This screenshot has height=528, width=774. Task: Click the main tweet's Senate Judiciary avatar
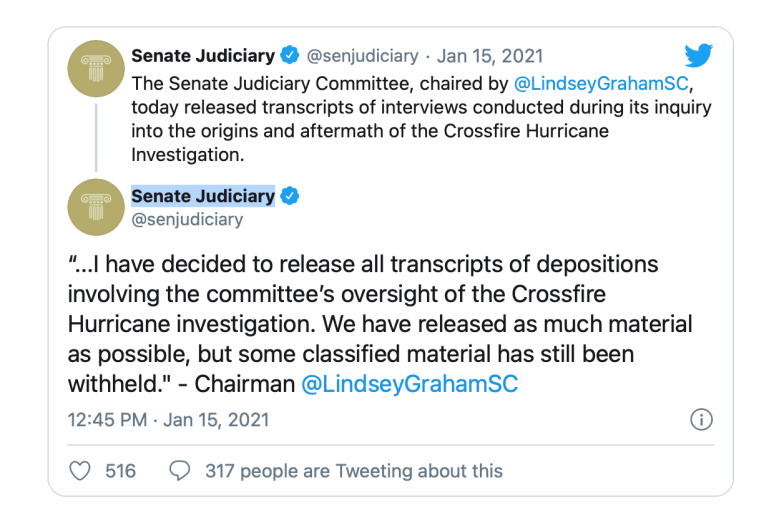coord(96,206)
